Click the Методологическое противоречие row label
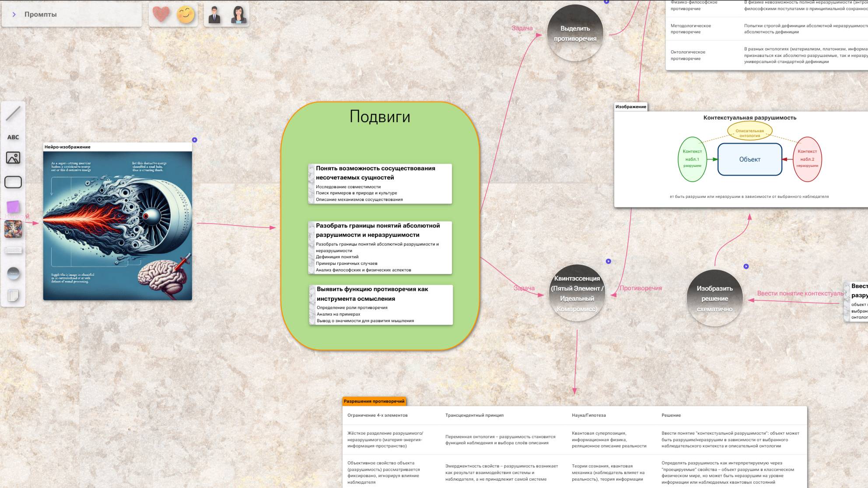Image resolution: width=868 pixels, height=488 pixels. [690, 29]
